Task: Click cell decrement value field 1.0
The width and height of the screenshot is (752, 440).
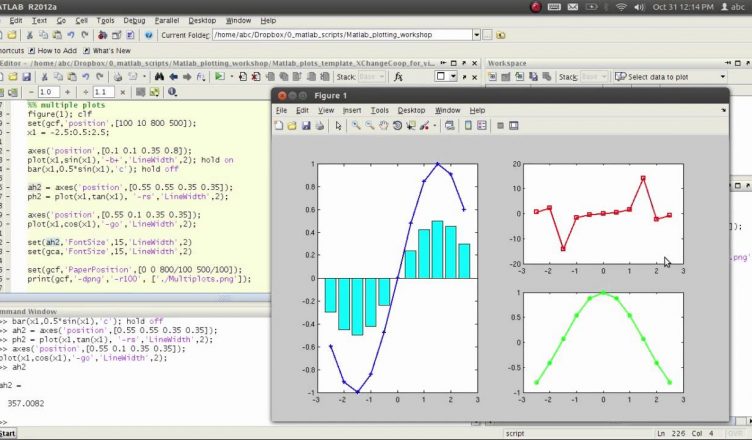Action: pyautogui.click(x=48, y=92)
